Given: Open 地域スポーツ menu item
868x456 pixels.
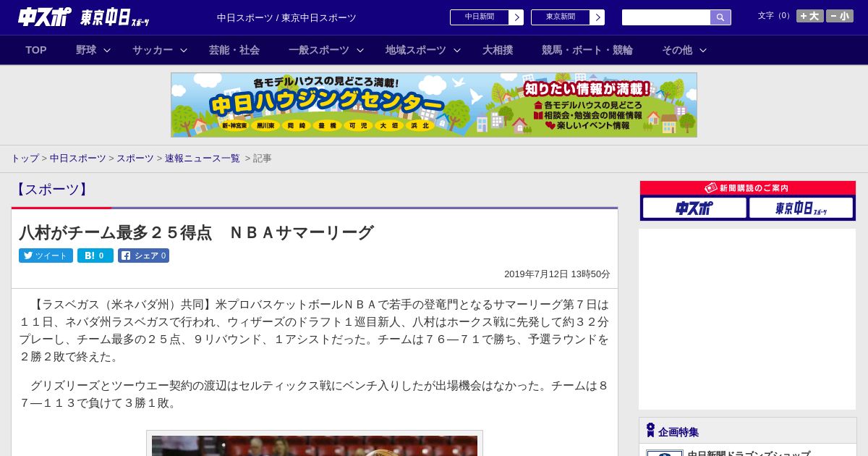Looking at the screenshot, I should 416,50.
